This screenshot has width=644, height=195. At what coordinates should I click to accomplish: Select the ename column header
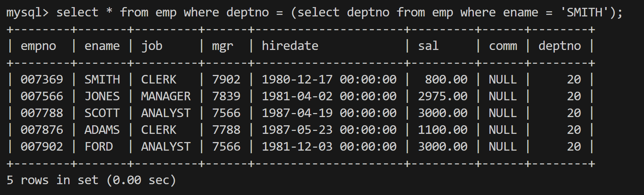102,46
